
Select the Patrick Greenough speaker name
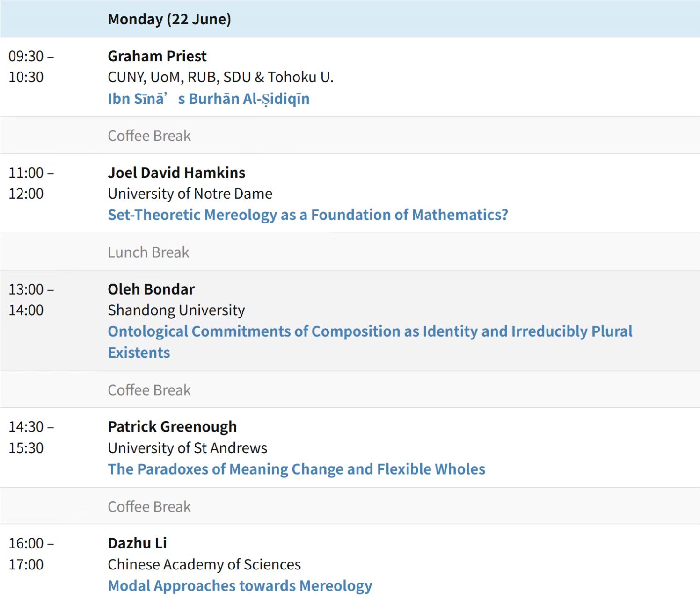point(172,426)
